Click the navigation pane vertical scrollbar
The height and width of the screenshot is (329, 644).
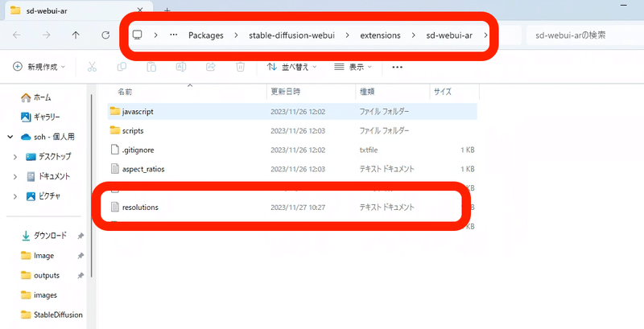point(91,184)
